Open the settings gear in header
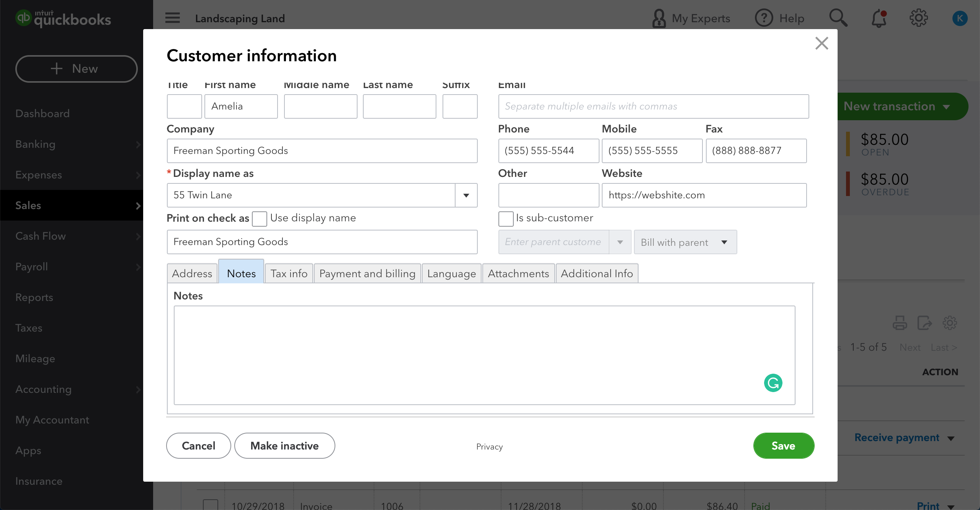 [919, 18]
